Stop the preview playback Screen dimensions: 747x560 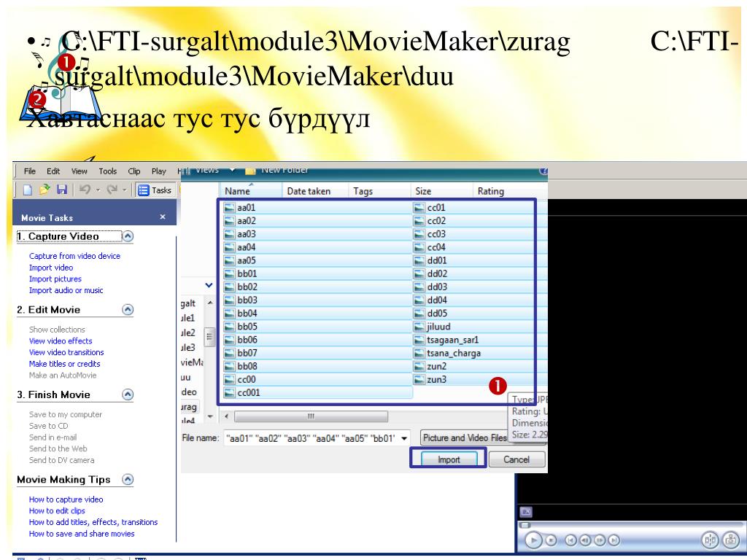[551, 540]
